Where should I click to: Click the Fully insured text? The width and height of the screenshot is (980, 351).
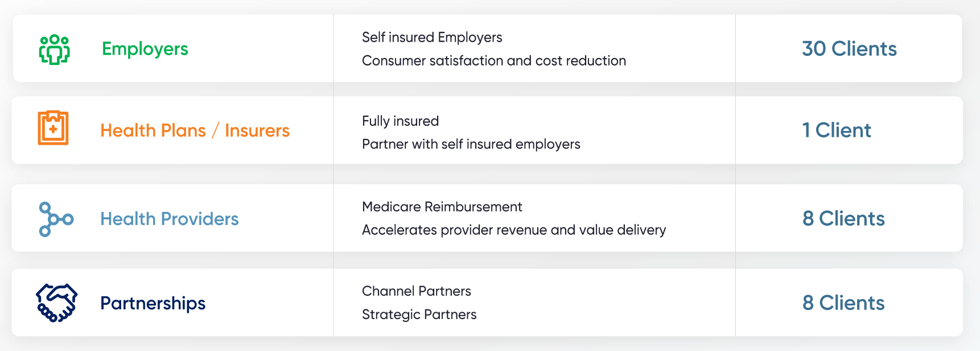[x=400, y=121]
